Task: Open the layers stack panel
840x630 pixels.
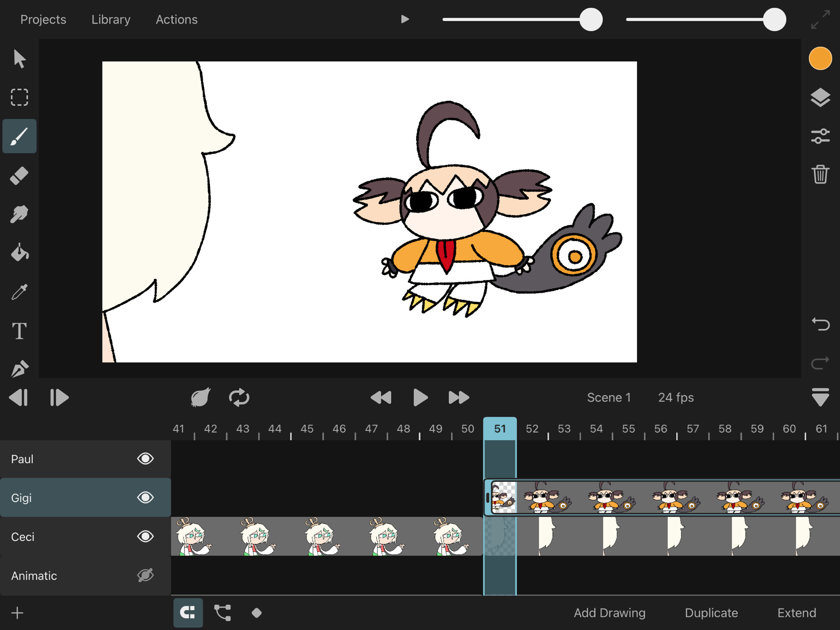Action: click(x=820, y=98)
